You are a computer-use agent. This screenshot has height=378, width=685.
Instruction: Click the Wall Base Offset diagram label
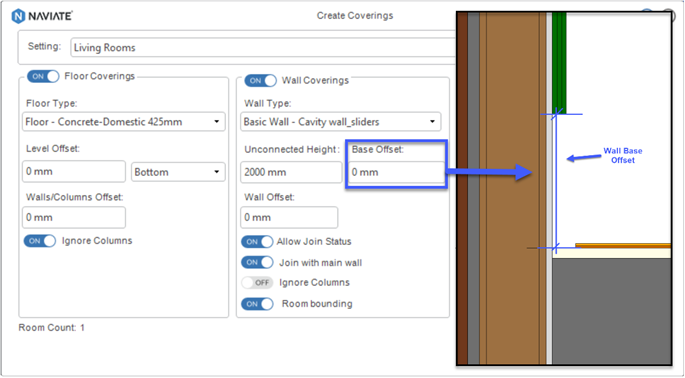[x=623, y=156]
